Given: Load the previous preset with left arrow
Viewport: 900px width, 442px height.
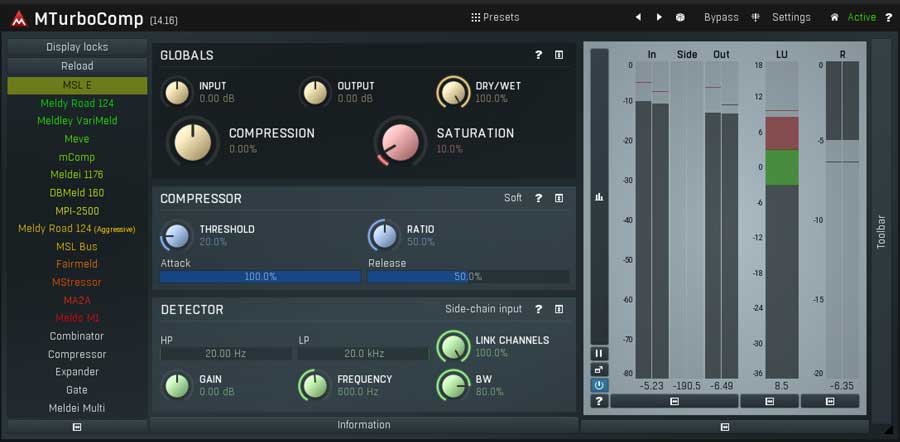Looking at the screenshot, I should (x=638, y=17).
